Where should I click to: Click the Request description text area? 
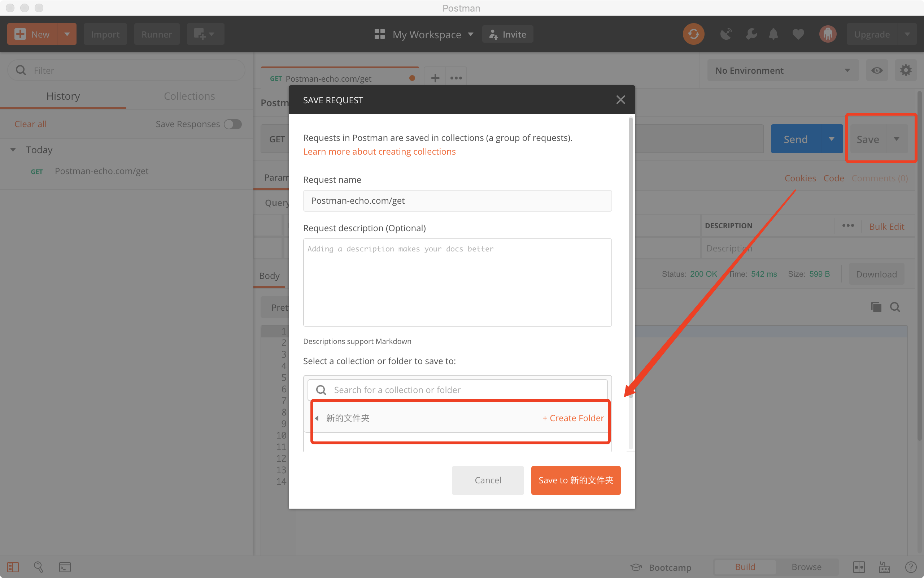click(457, 282)
